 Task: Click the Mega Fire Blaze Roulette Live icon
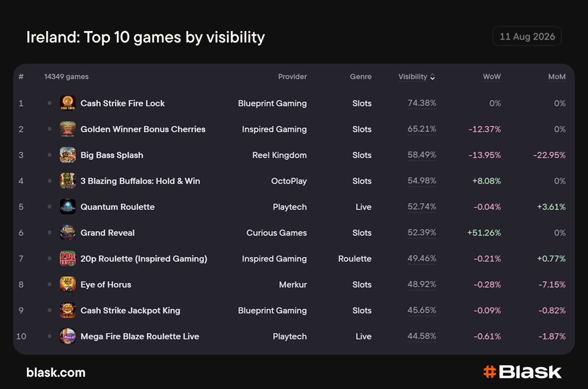tap(68, 336)
